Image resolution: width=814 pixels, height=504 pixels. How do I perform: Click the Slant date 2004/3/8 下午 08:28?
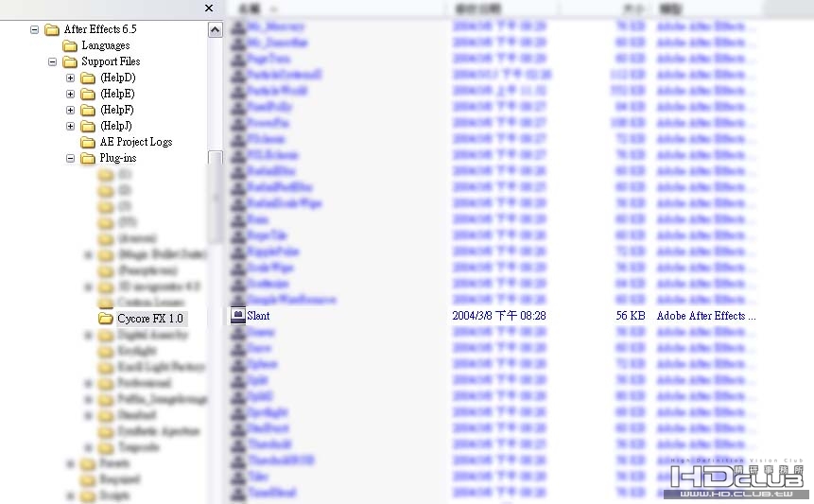[499, 316]
